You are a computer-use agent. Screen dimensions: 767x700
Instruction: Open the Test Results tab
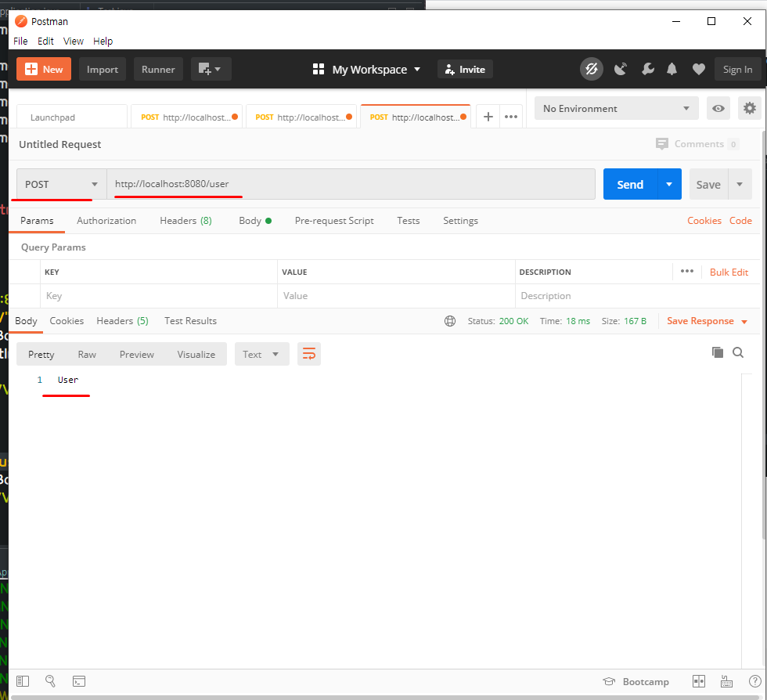(x=190, y=321)
